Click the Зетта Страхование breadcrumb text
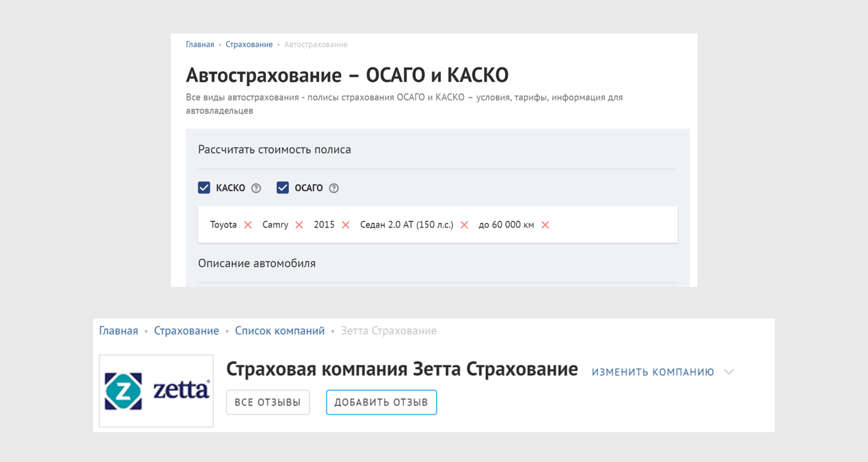Image resolution: width=868 pixels, height=462 pixels. pos(389,331)
